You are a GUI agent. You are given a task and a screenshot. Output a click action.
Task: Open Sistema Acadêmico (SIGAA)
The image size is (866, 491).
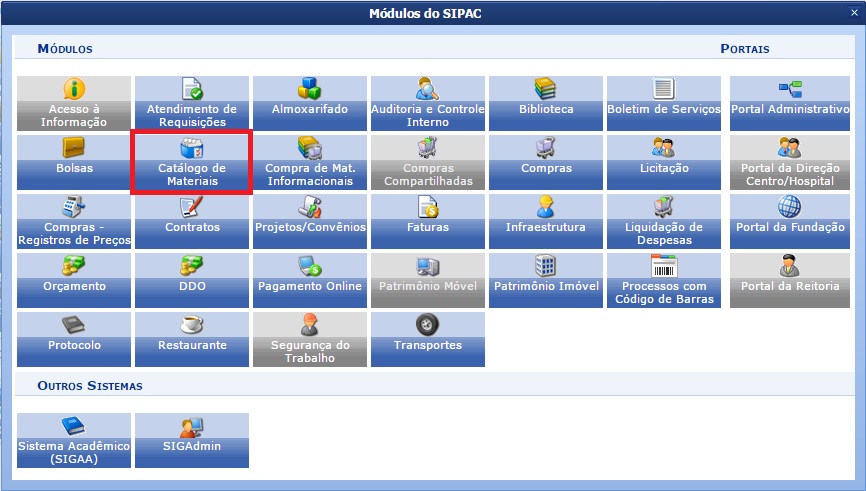(x=74, y=440)
